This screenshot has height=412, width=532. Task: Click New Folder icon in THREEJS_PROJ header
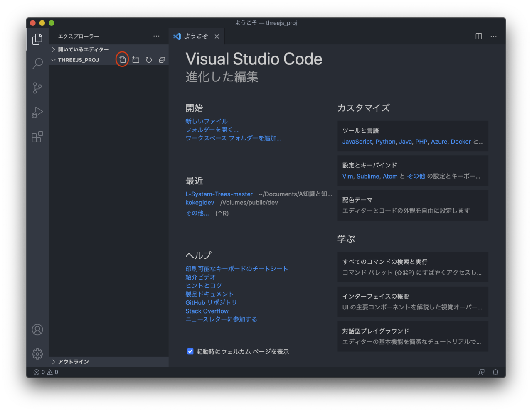pos(135,60)
